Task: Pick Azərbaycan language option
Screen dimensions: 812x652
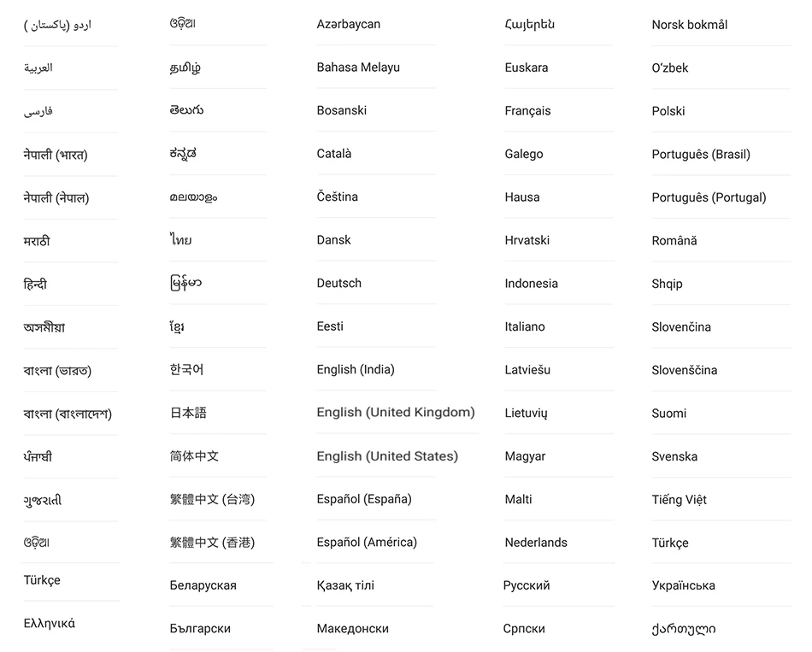Action: 349,24
